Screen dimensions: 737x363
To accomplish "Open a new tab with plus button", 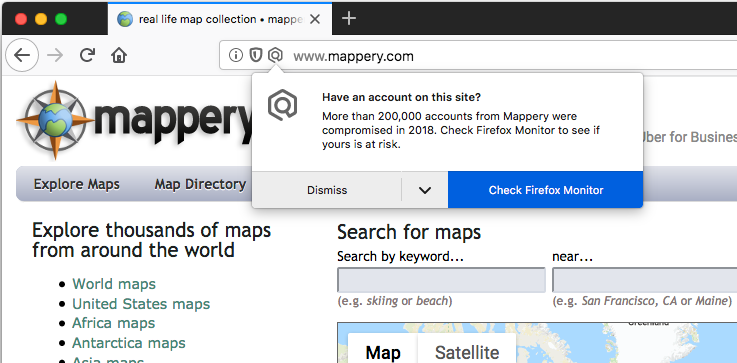I will (349, 19).
